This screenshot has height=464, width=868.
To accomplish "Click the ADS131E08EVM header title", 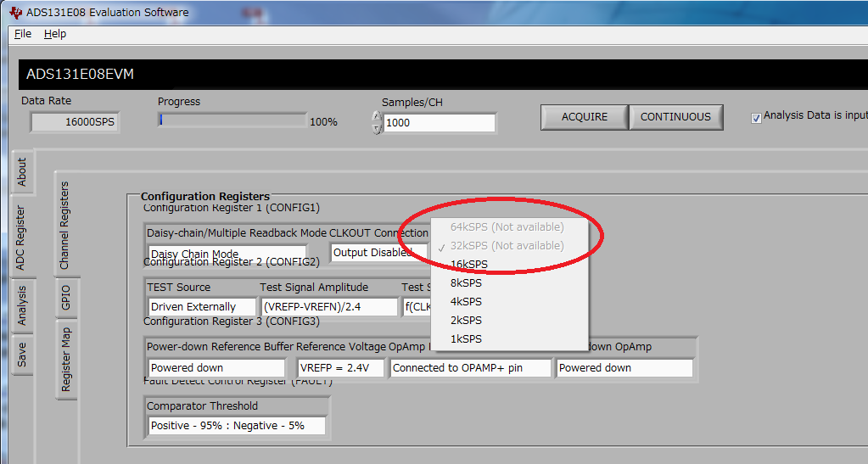I will (x=81, y=74).
